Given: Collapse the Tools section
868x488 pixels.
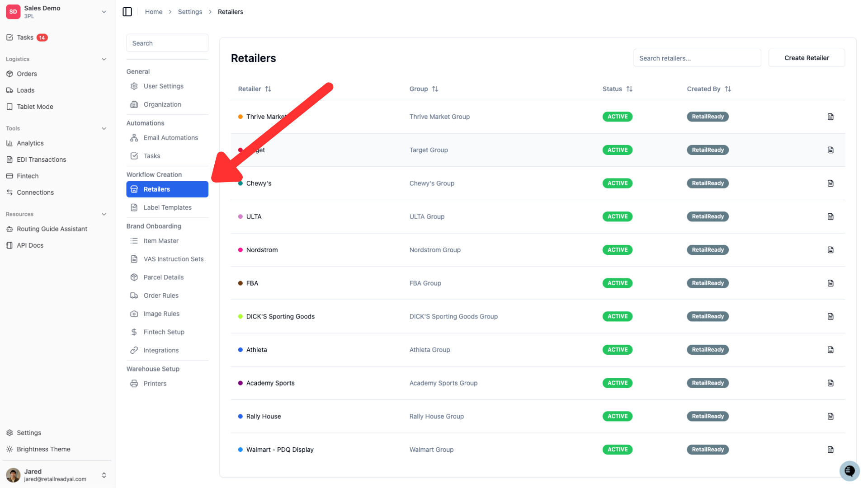Looking at the screenshot, I should point(104,128).
